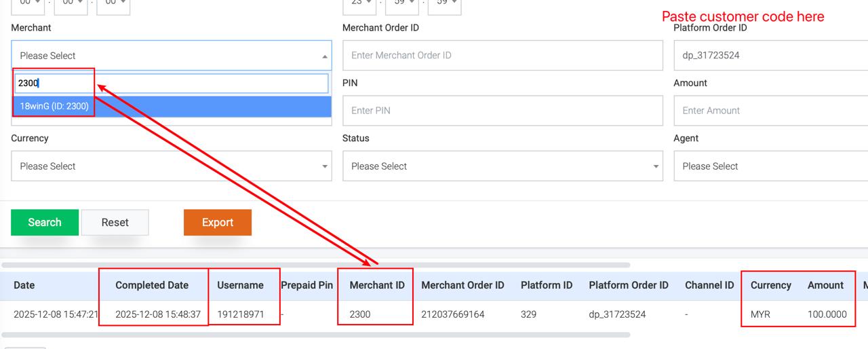The width and height of the screenshot is (868, 349).
Task: Open the Currency filter dropdown
Action: coord(171,166)
